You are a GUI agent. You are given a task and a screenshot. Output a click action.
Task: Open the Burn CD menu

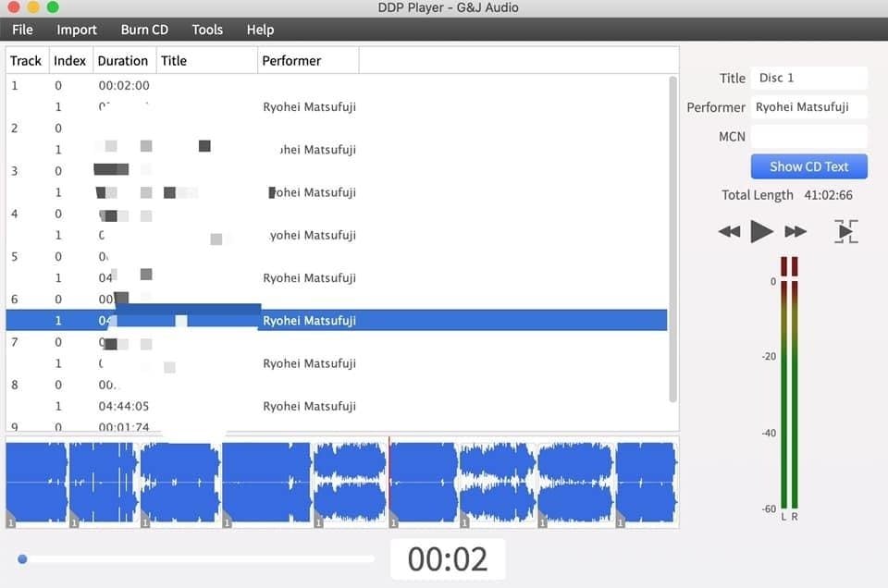(144, 30)
